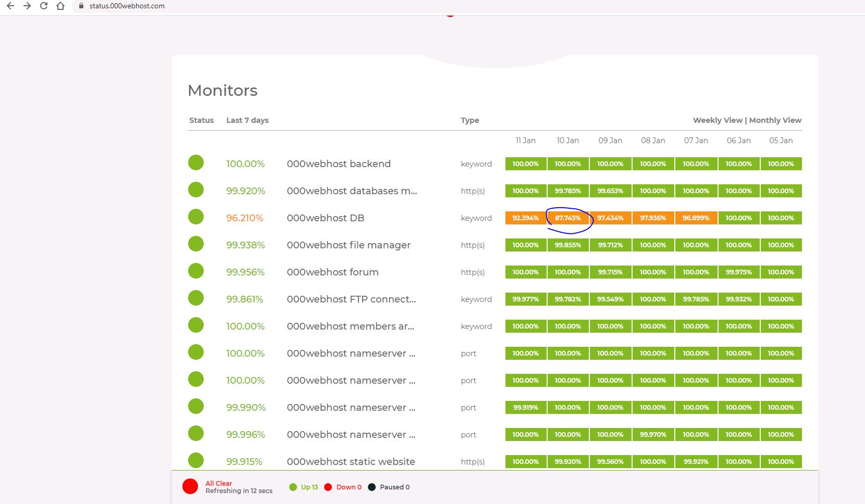The width and height of the screenshot is (865, 504).
Task: Reload the status page
Action: pyautogui.click(x=44, y=6)
